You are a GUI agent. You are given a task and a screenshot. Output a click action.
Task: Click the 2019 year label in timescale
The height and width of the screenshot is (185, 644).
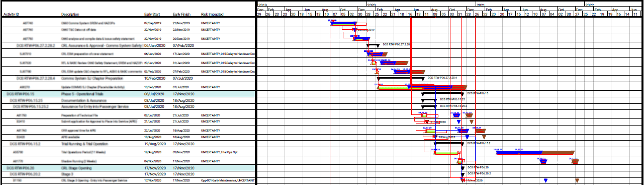point(261,4)
